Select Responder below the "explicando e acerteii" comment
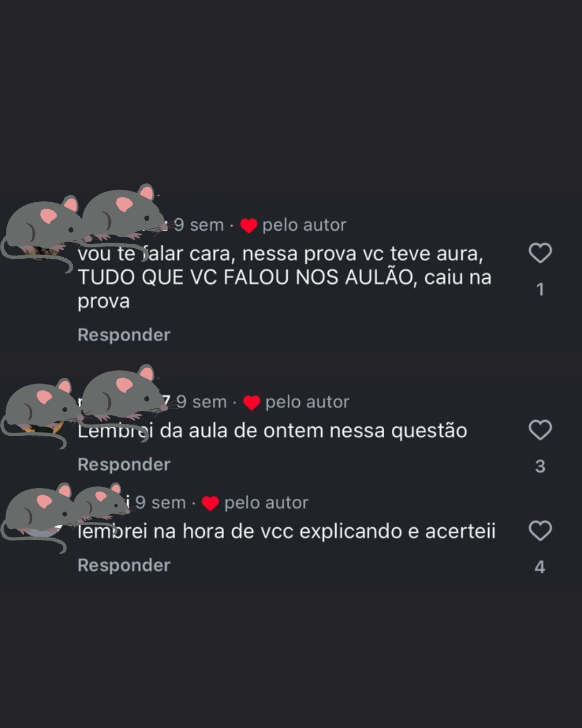 [x=124, y=565]
